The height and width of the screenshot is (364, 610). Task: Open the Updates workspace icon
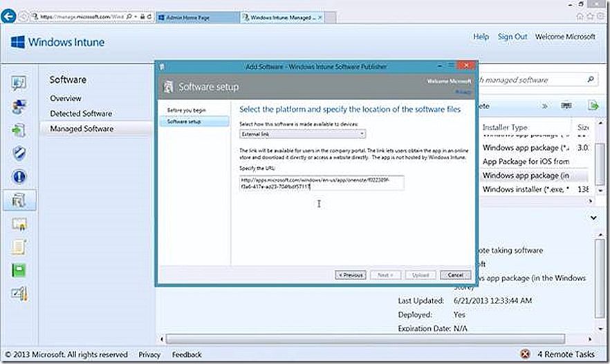coord(19,130)
